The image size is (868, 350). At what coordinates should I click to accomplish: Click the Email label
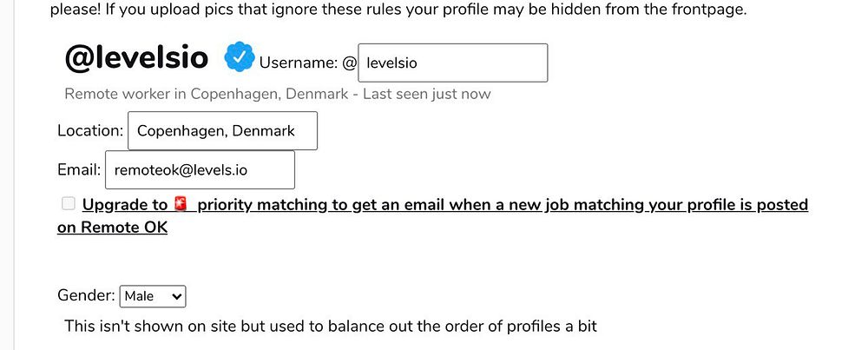pos(79,170)
